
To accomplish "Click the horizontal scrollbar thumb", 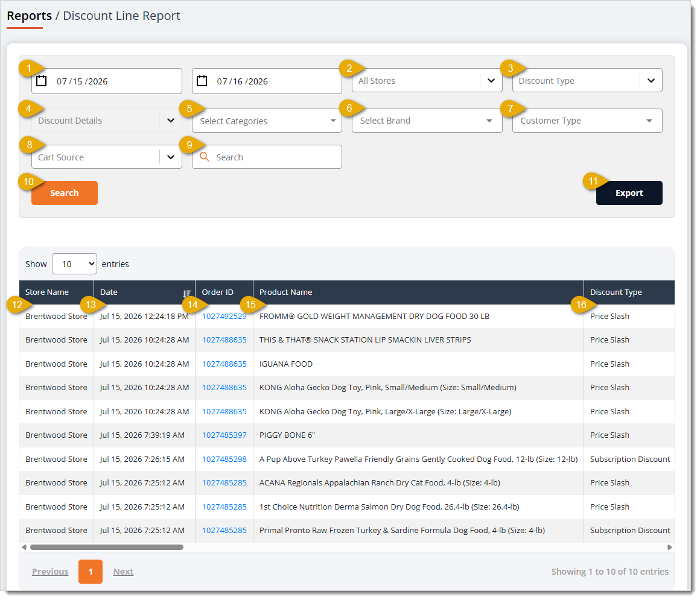I will tap(107, 547).
